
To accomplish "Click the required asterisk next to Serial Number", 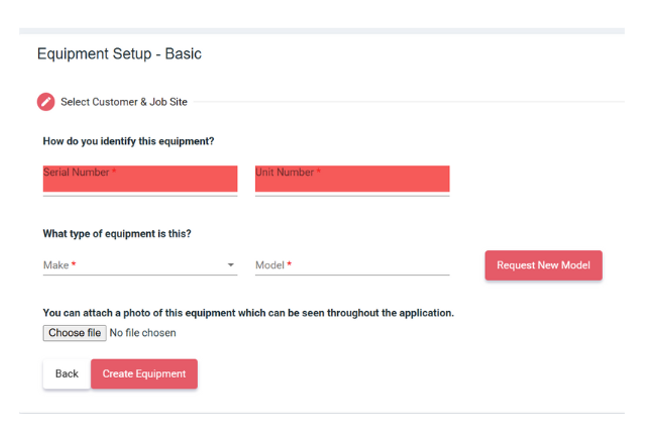I will tap(114, 172).
